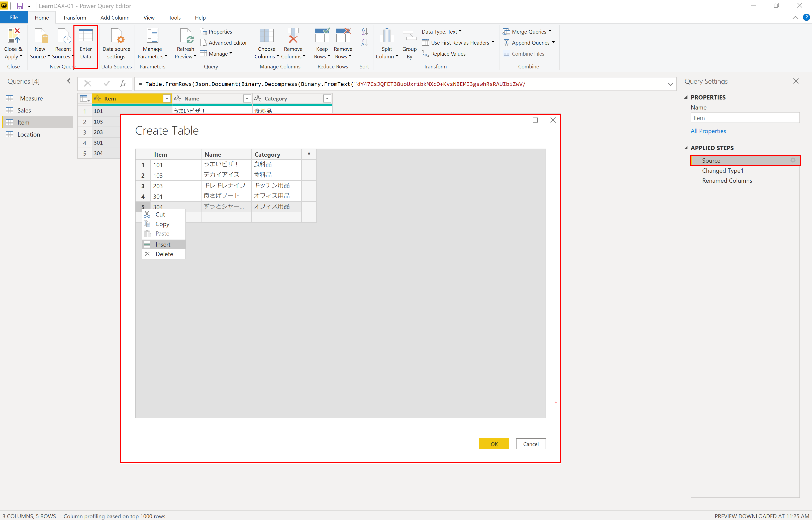Click the fx add-step formula icon
The height and width of the screenshot is (520, 812).
tap(123, 84)
